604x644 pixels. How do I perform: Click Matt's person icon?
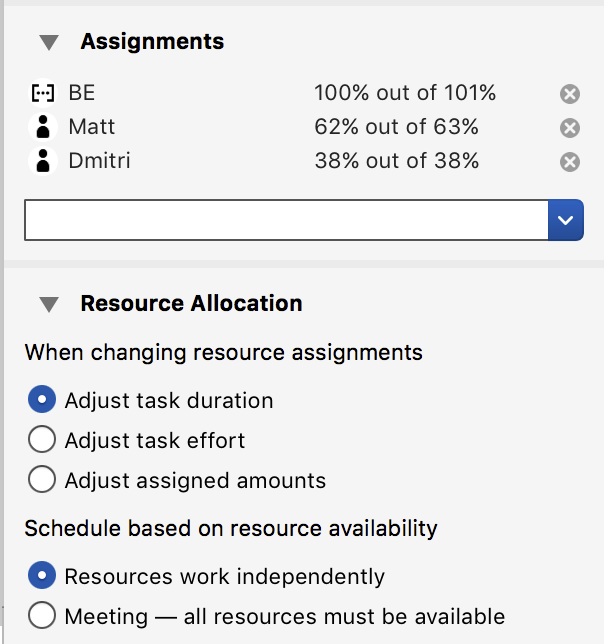click(x=43, y=127)
